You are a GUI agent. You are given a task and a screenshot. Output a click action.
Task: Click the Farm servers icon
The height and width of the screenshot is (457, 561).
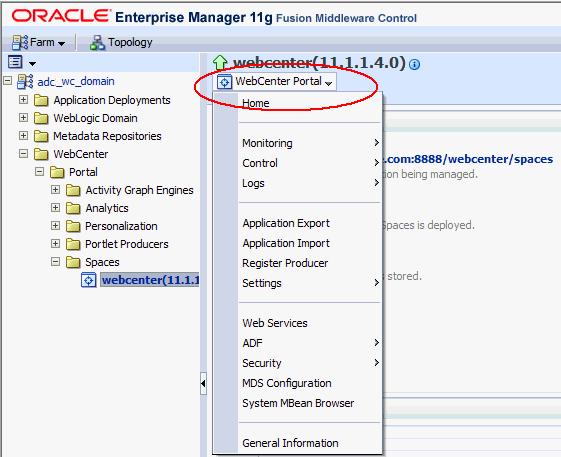(20, 42)
